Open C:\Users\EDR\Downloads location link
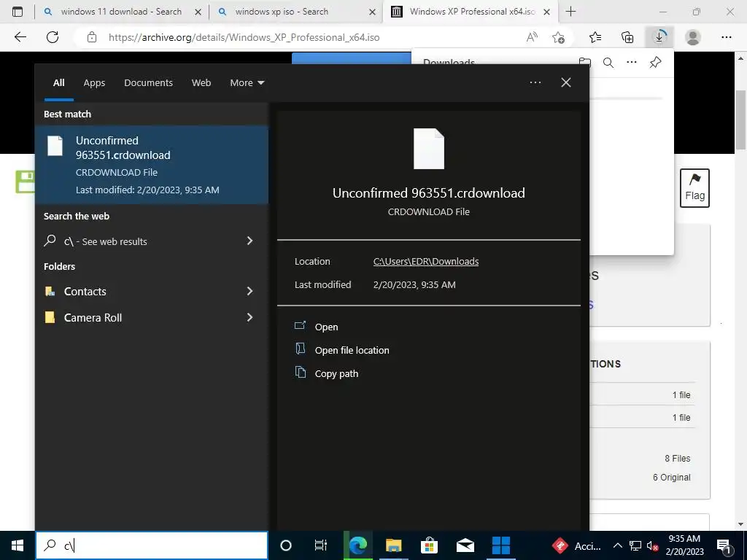747x560 pixels. (x=426, y=262)
